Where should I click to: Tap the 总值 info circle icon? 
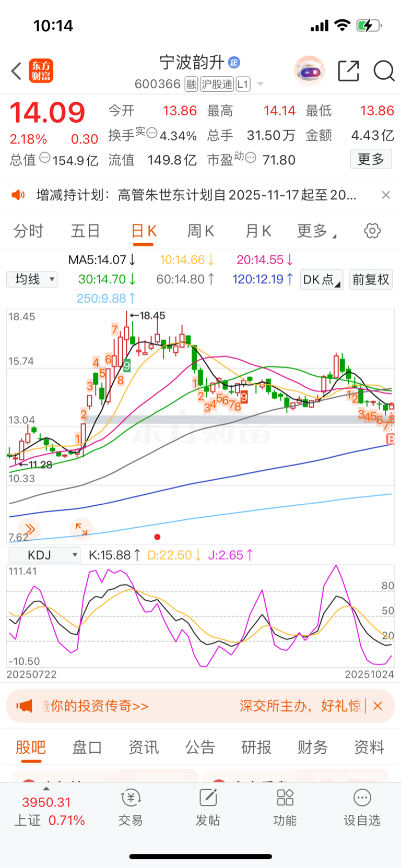click(x=45, y=157)
